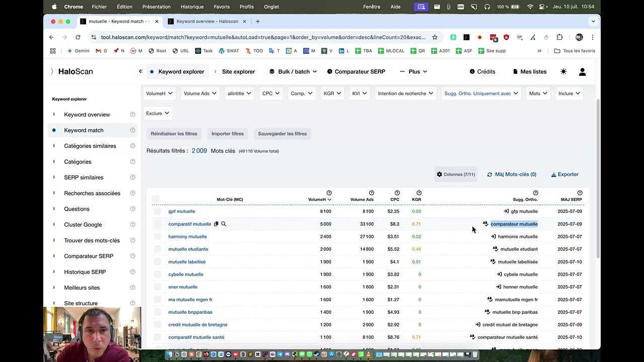This screenshot has width=644, height=362.
Task: Bookmark this page with star icon
Action: point(435,37)
